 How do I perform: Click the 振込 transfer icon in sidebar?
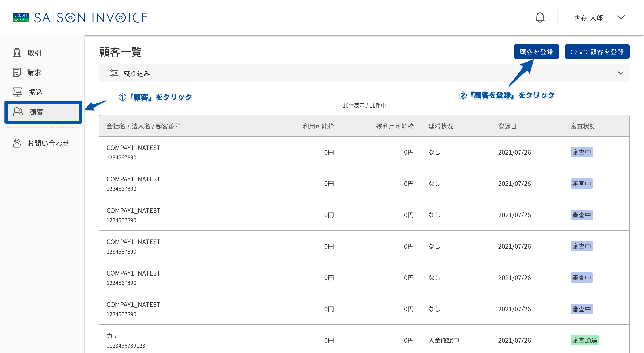(x=17, y=92)
